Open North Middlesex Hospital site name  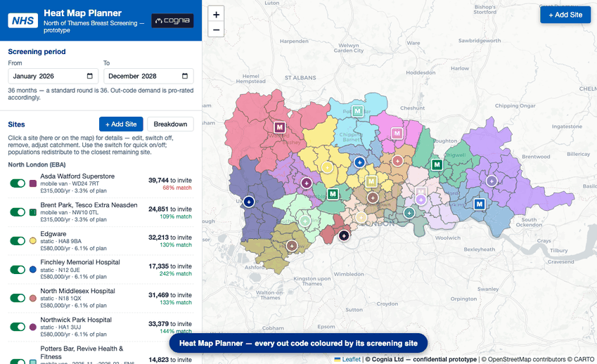[x=77, y=291]
